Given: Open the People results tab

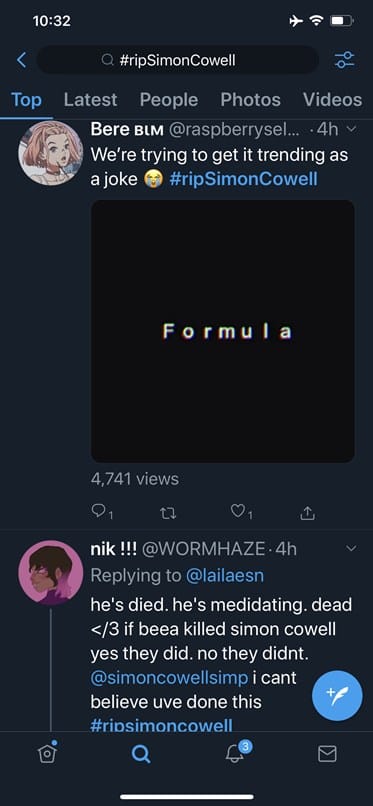Looking at the screenshot, I should tap(169, 100).
